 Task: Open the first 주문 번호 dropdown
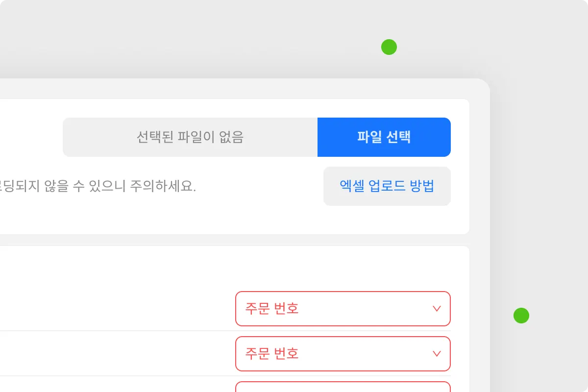pyautogui.click(x=343, y=309)
